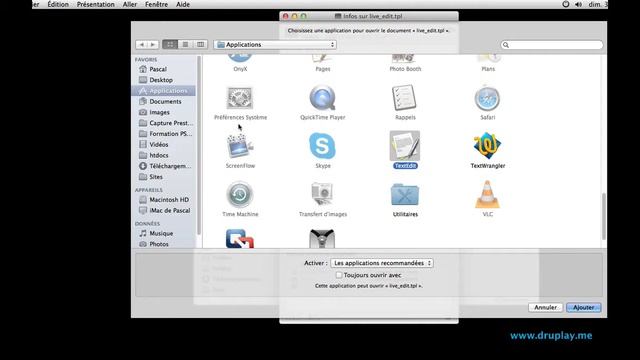Screen dimensions: 640x360
Task: Choose the QuickTime Player application
Action: tap(322, 98)
